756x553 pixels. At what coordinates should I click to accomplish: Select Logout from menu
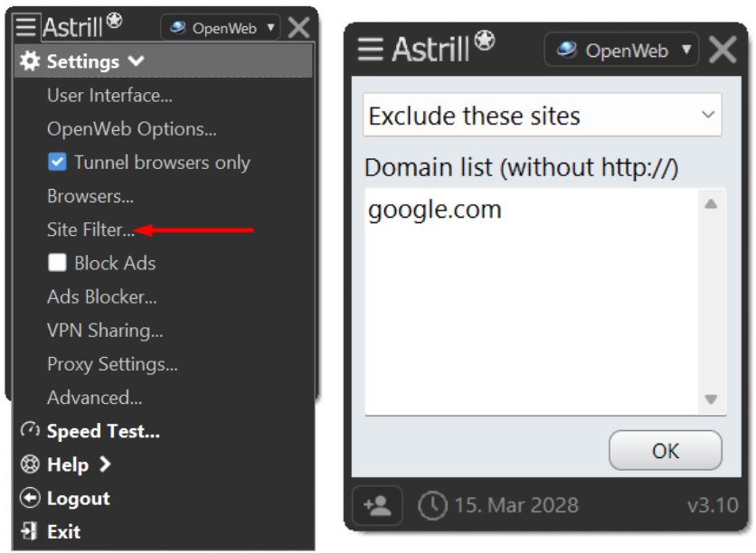(x=78, y=498)
